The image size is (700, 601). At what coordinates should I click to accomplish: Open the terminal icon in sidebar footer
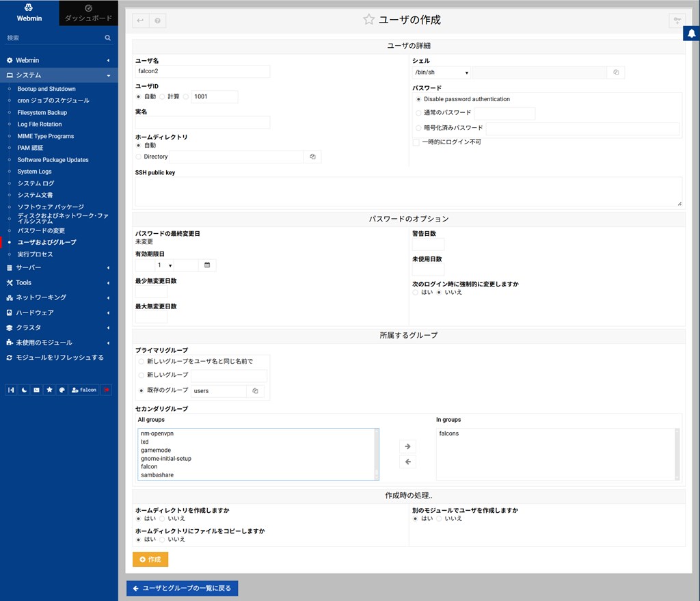click(36, 390)
